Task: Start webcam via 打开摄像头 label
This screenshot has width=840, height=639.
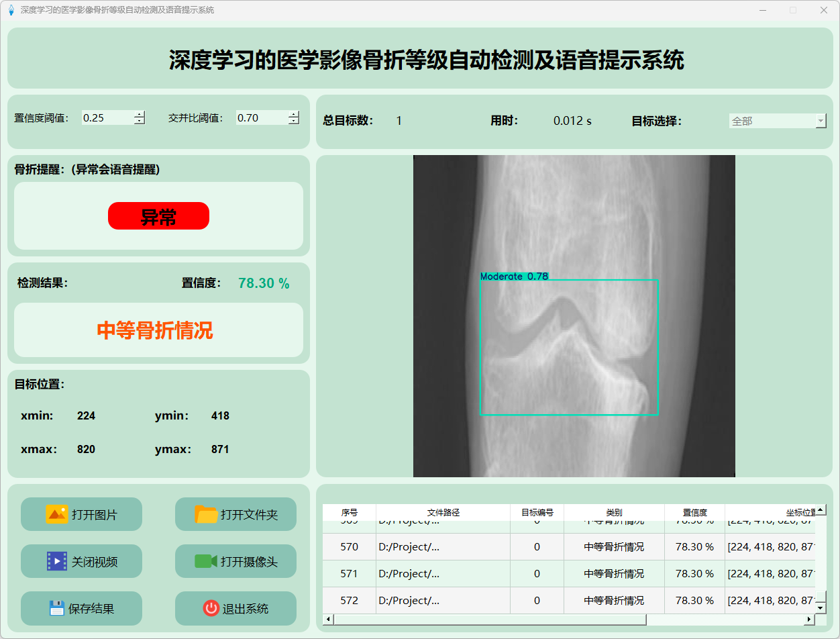Action: pos(249,562)
